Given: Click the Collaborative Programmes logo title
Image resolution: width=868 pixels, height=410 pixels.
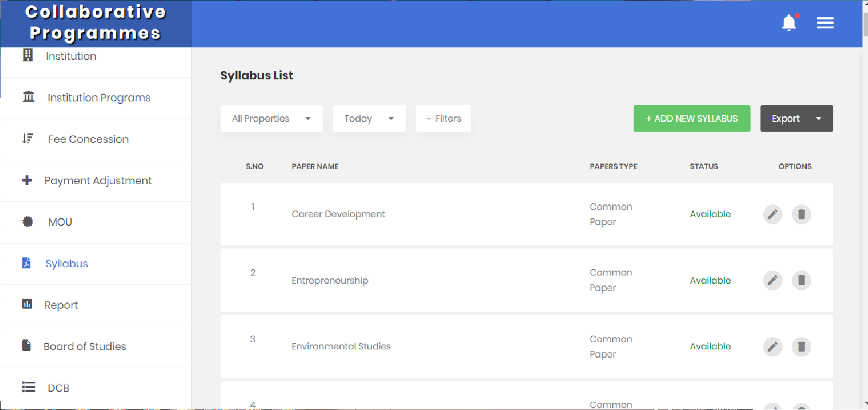Looking at the screenshot, I should point(95,23).
